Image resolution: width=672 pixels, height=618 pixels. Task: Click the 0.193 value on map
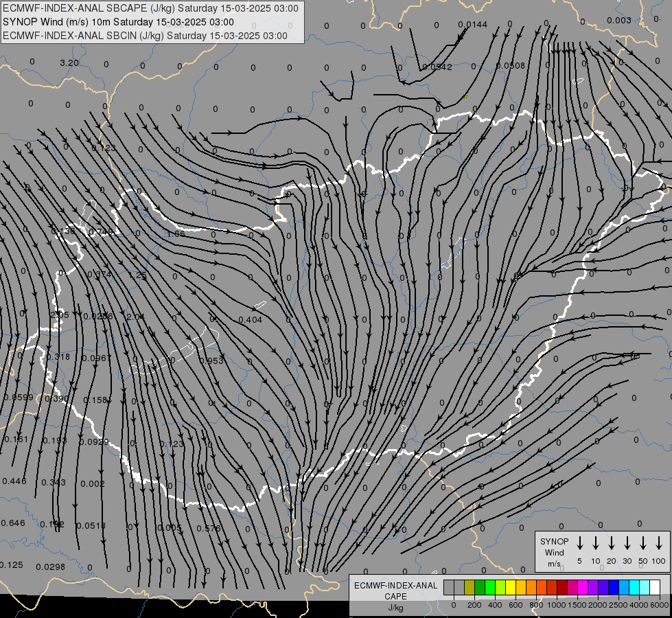pyautogui.click(x=54, y=441)
